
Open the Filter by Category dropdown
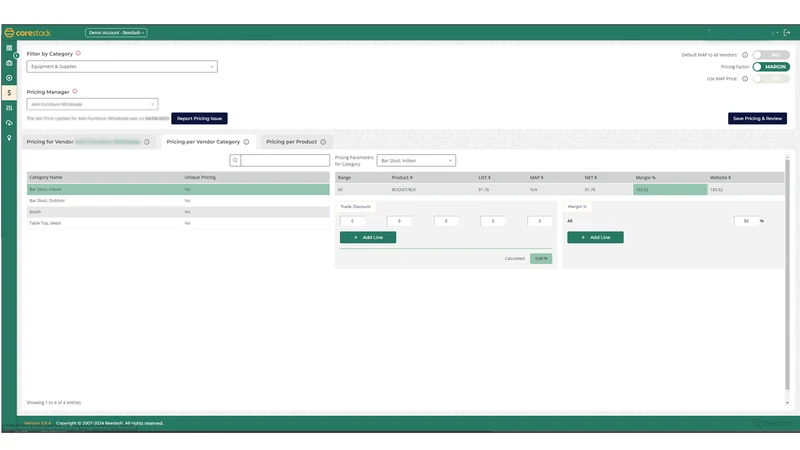[x=122, y=66]
